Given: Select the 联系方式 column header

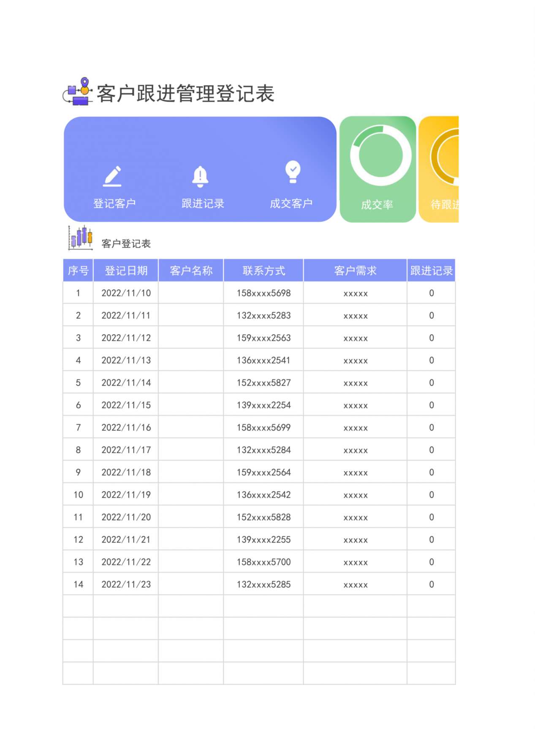Looking at the screenshot, I should [263, 270].
